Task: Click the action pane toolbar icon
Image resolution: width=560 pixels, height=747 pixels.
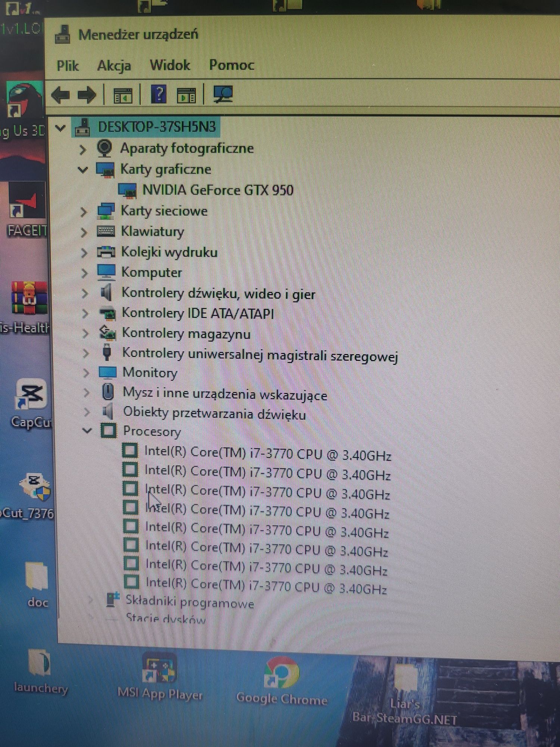Action: point(186,95)
